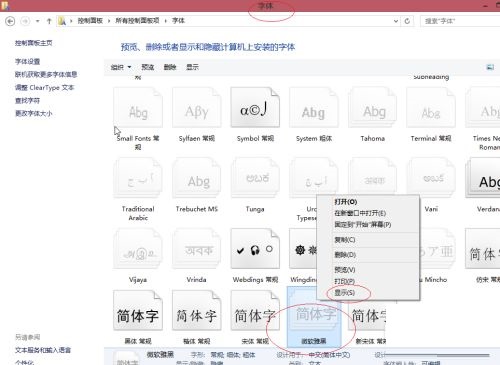This screenshot has width=500, height=365.
Task: Select the 楷体 常规 font icon
Action: coord(197,311)
